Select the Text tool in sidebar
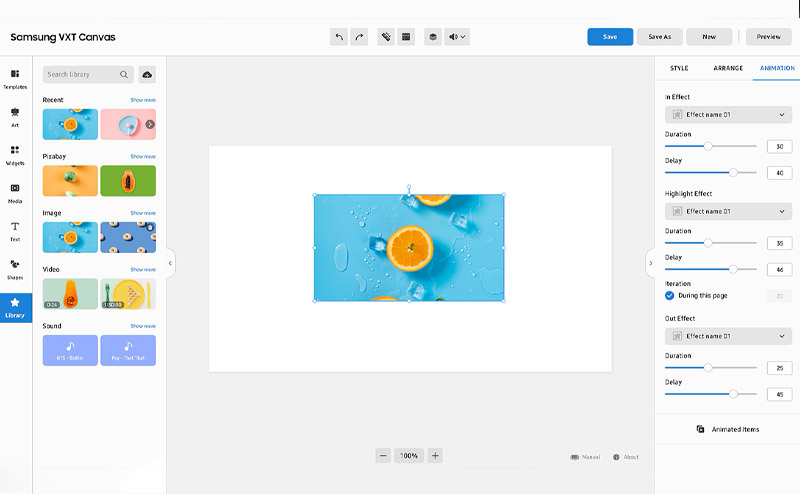 15,230
